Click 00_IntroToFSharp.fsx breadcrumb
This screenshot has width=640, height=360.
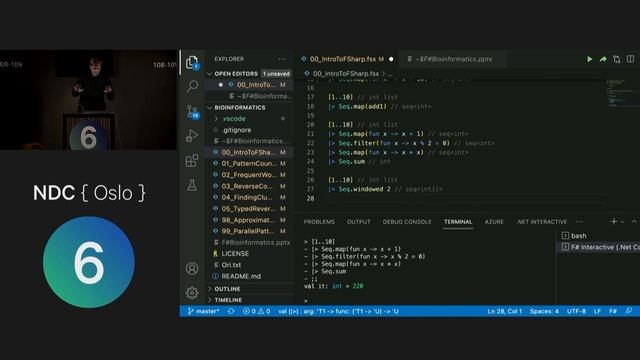[x=346, y=74]
